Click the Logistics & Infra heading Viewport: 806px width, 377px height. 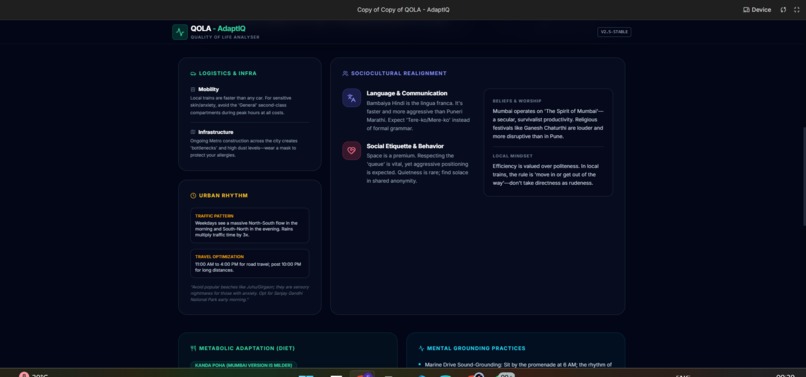[x=228, y=74]
